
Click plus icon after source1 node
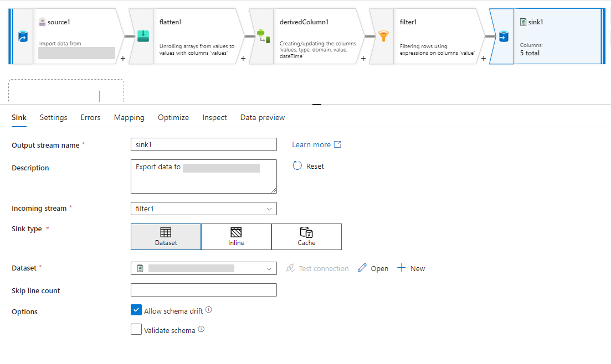coord(122,58)
